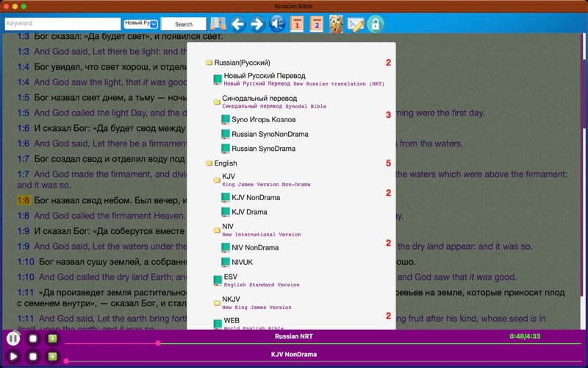
Task: Open the first Bible version book icon
Action: [297, 24]
